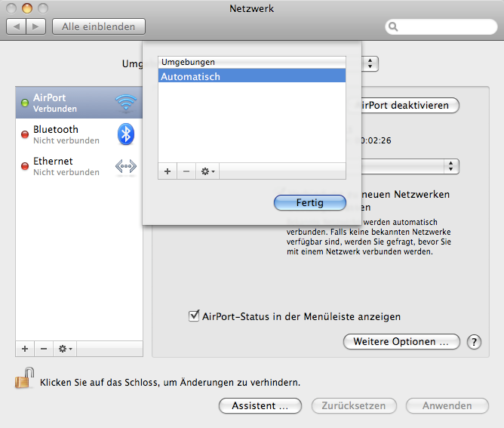Screen dimensions: 504x428
Task: Select Bluetooth Nicht verbunden service
Action: tap(79, 134)
